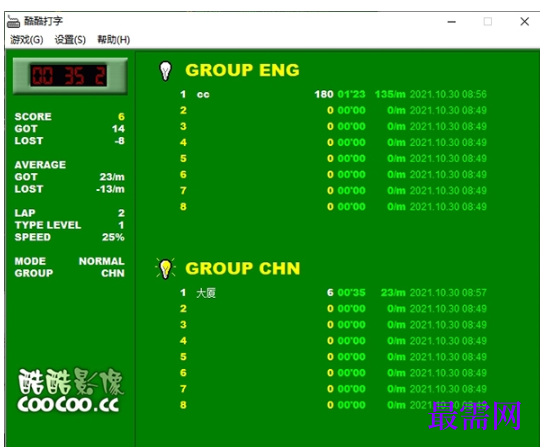Click player name 大厦 in GROUP CHN

[x=206, y=293]
